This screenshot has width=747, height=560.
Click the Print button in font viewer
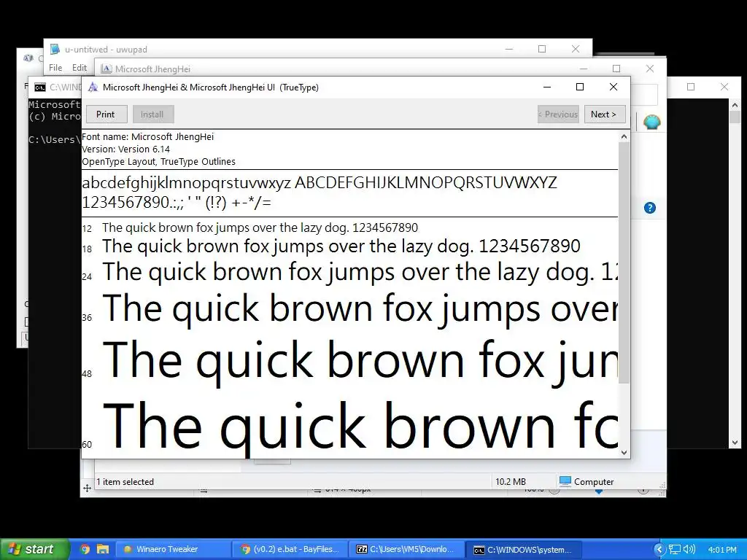107,114
